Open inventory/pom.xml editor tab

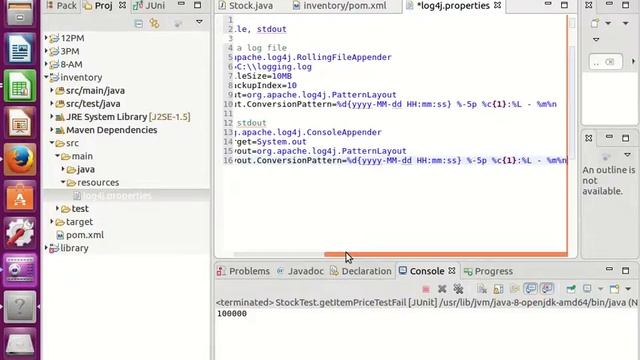click(x=340, y=6)
